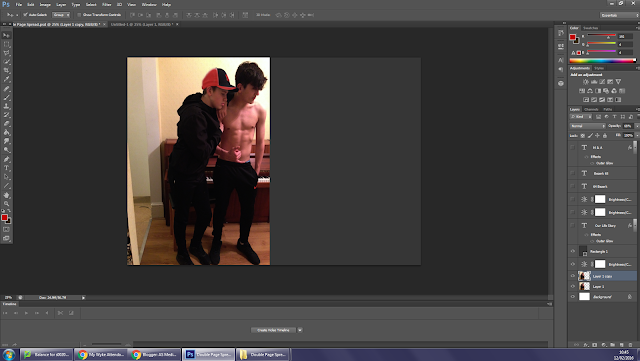Open collapsed History panel icon
This screenshot has width=640, height=361.
[561, 33]
